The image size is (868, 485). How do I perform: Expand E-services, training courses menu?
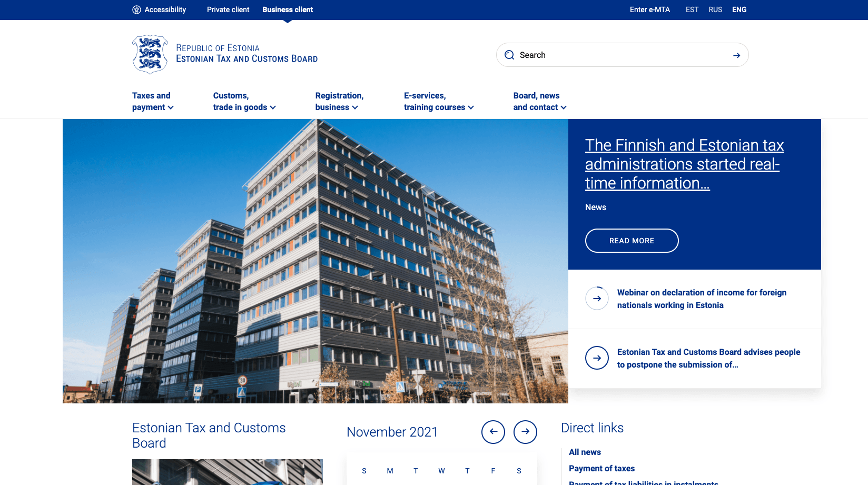coord(439,102)
